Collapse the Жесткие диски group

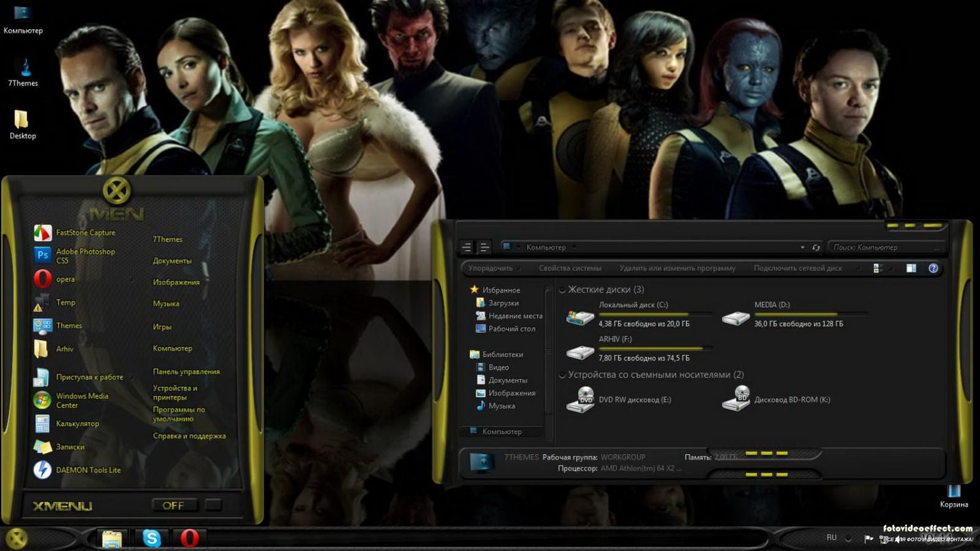pyautogui.click(x=562, y=290)
